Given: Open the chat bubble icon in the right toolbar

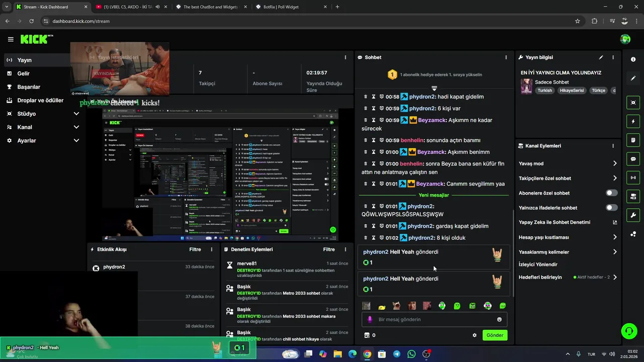Looking at the screenshot, I should pyautogui.click(x=633, y=159).
